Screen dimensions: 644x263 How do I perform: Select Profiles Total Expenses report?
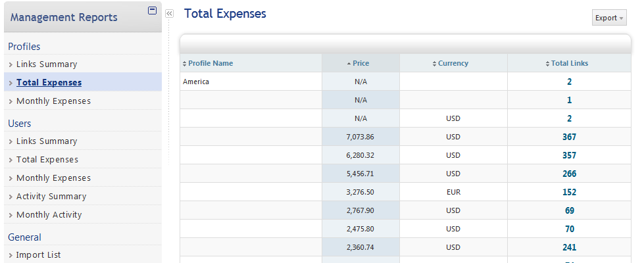[49, 83]
